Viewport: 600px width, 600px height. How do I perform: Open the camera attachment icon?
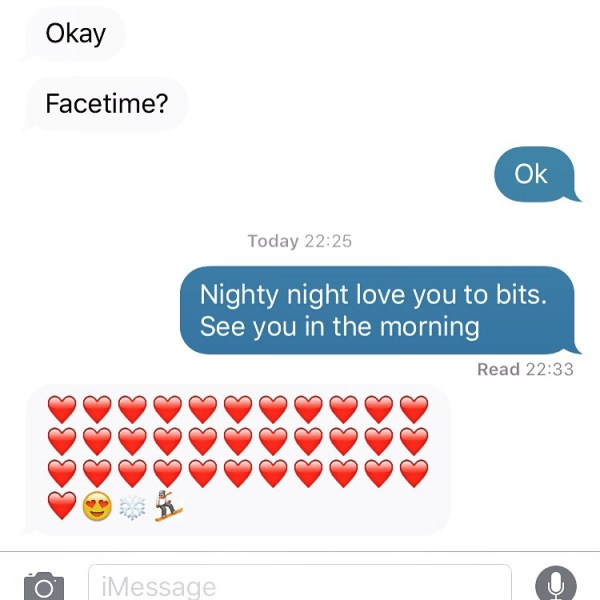pos(44,587)
